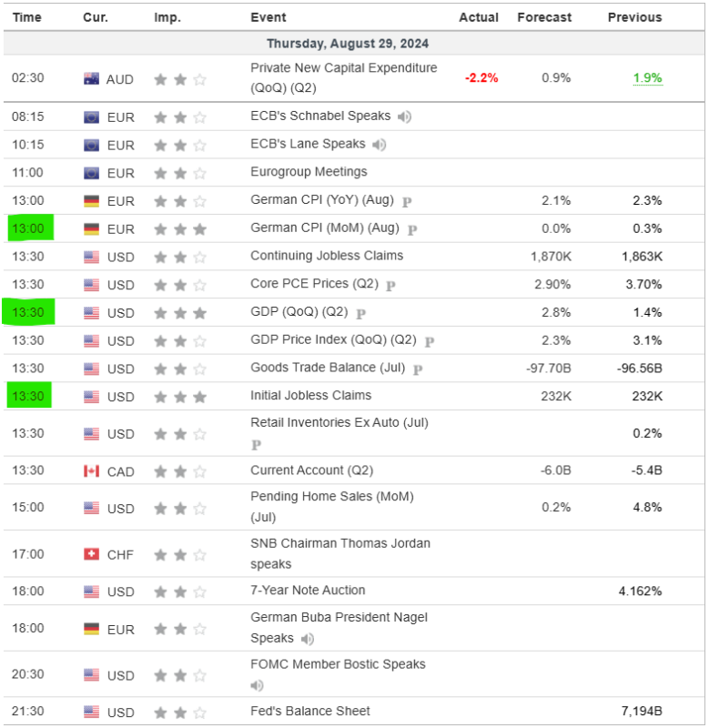Click preliminary icon next to GDP (QoQ) (Q2)
This screenshot has width=709, height=728.
360,313
